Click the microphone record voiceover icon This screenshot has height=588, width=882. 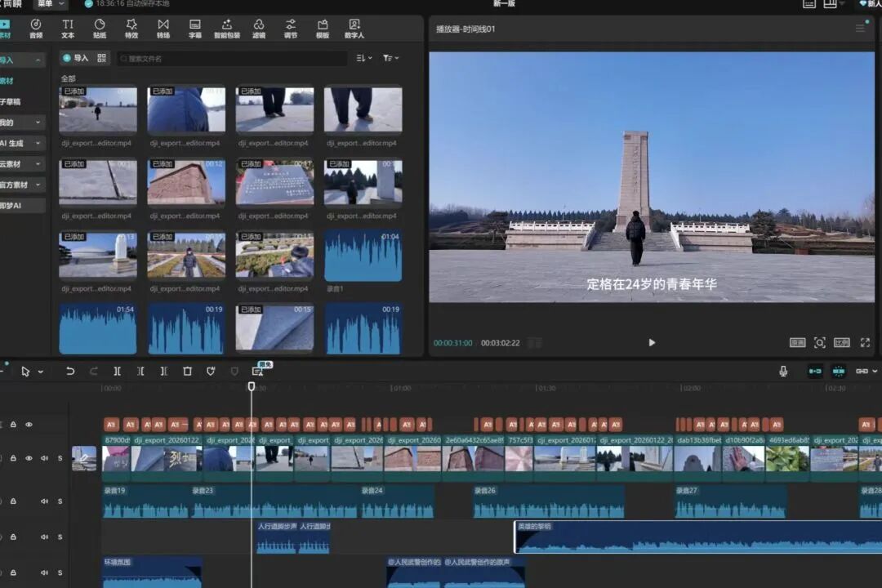point(783,371)
